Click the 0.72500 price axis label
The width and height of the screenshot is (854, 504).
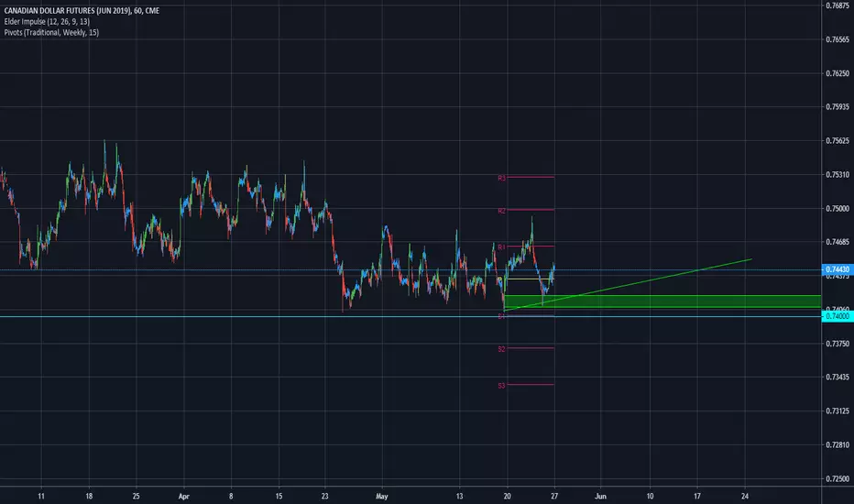pos(838,479)
